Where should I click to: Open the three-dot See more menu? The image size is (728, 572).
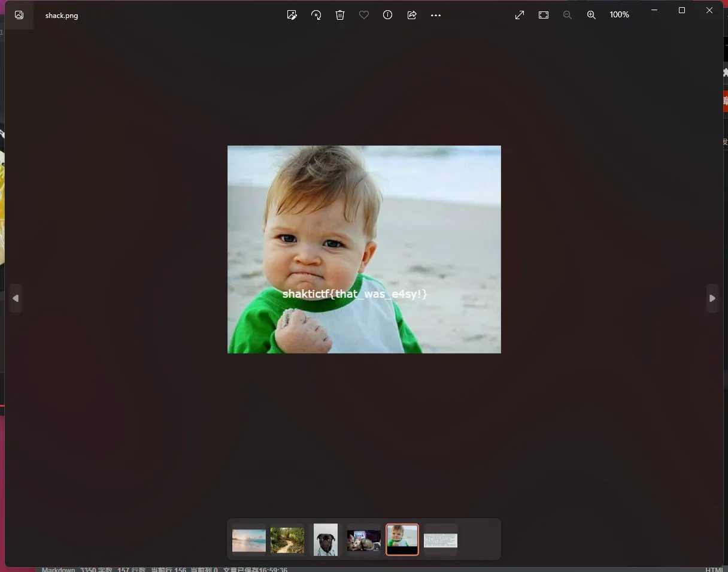coord(436,15)
